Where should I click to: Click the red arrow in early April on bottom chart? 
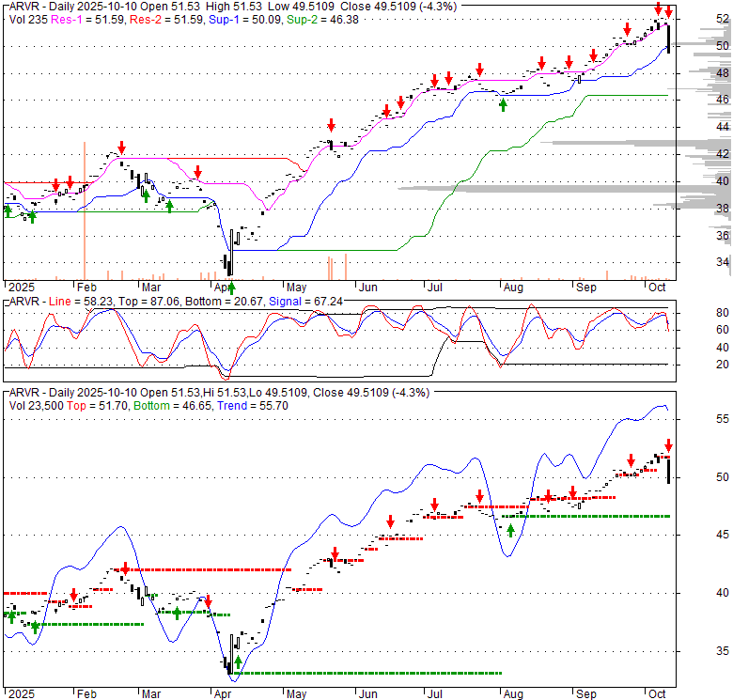pyautogui.click(x=209, y=601)
